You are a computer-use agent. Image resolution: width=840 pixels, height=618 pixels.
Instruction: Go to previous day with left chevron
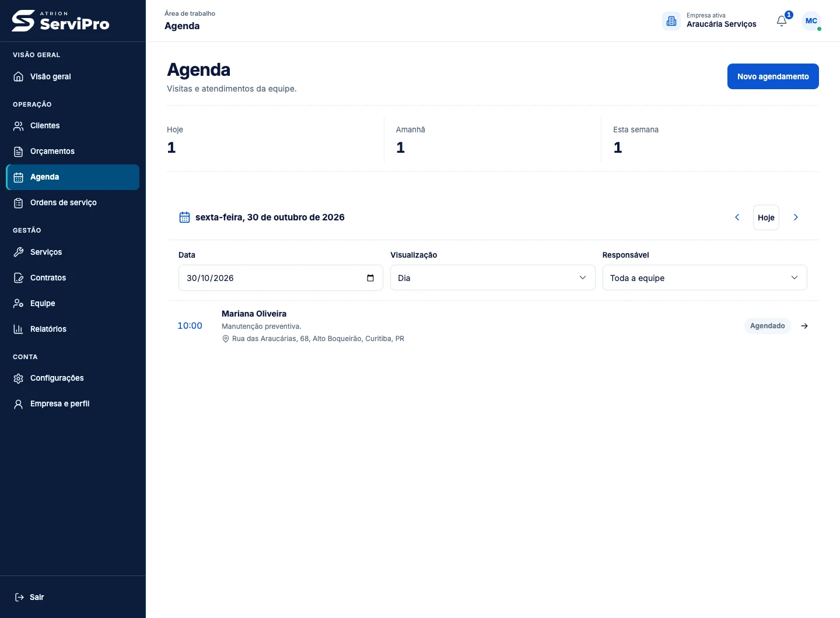point(737,217)
